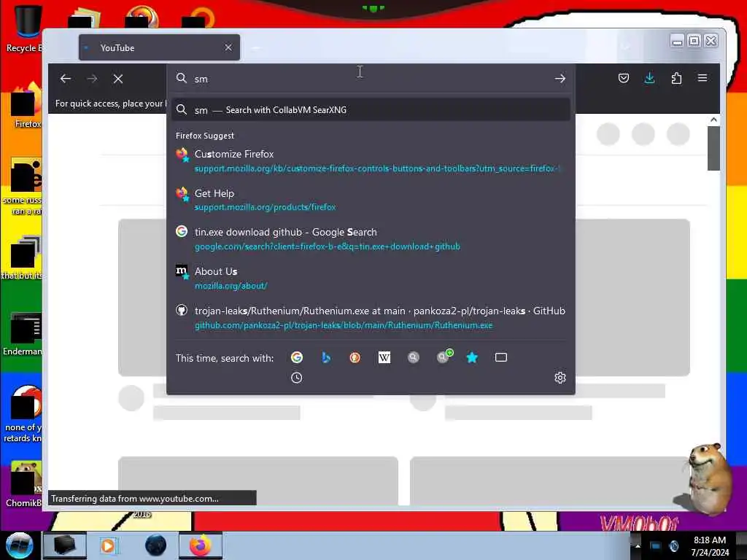The height and width of the screenshot is (560, 747).
Task: Click the 8:18 AM clock in tray
Action: click(710, 546)
